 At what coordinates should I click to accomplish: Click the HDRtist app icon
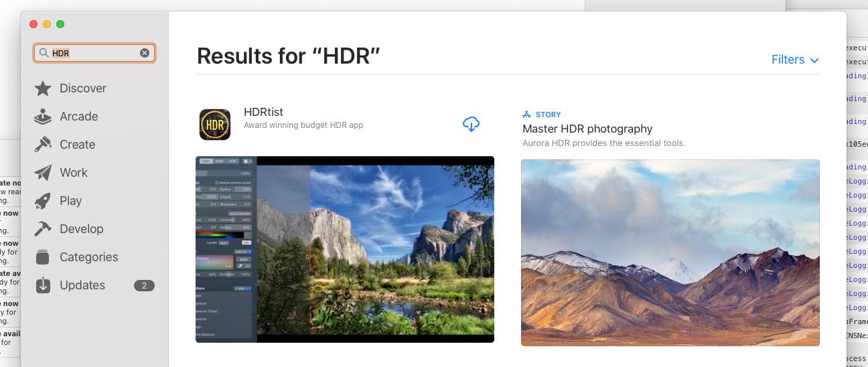pyautogui.click(x=215, y=125)
